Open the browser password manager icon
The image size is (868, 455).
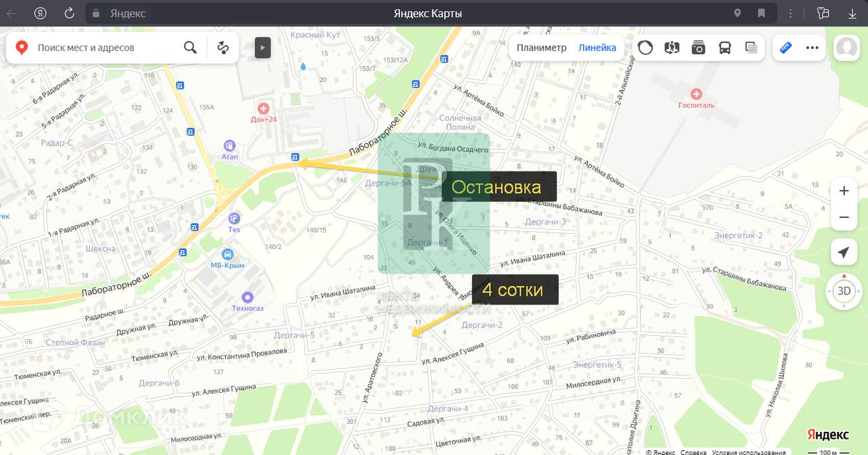pos(823,13)
